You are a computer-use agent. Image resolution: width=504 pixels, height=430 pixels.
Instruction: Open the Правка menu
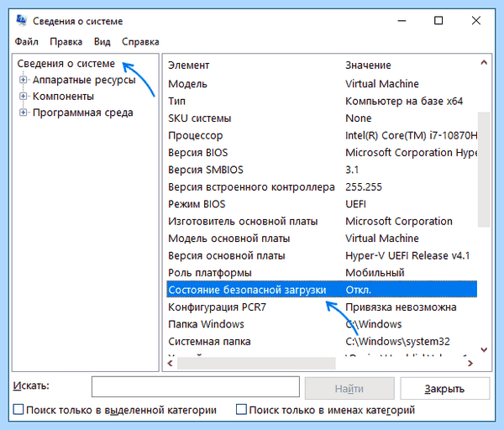tap(66, 42)
